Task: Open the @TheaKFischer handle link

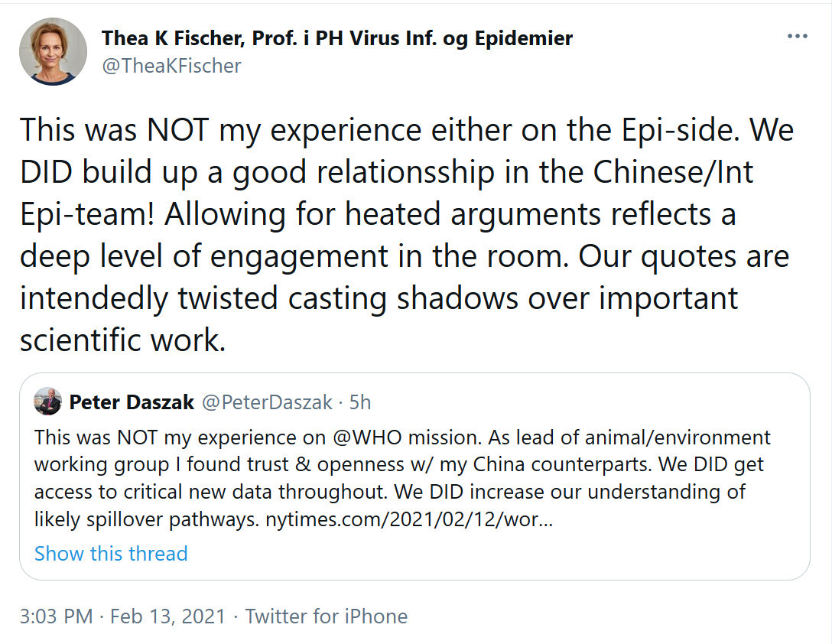Action: (171, 67)
